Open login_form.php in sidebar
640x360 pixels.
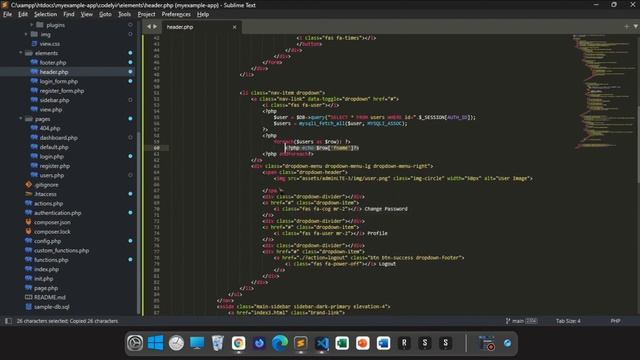point(58,81)
